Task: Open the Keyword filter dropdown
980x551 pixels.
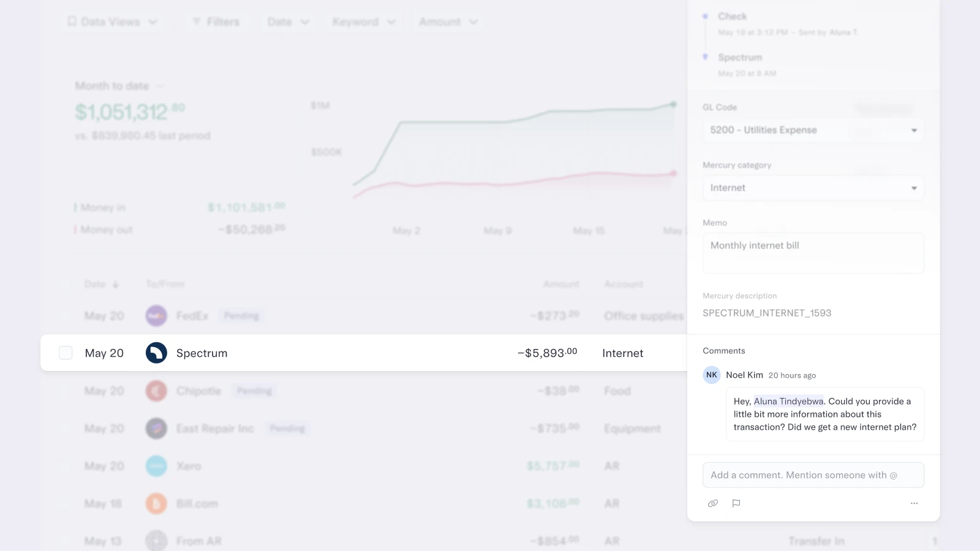Action: coord(364,22)
